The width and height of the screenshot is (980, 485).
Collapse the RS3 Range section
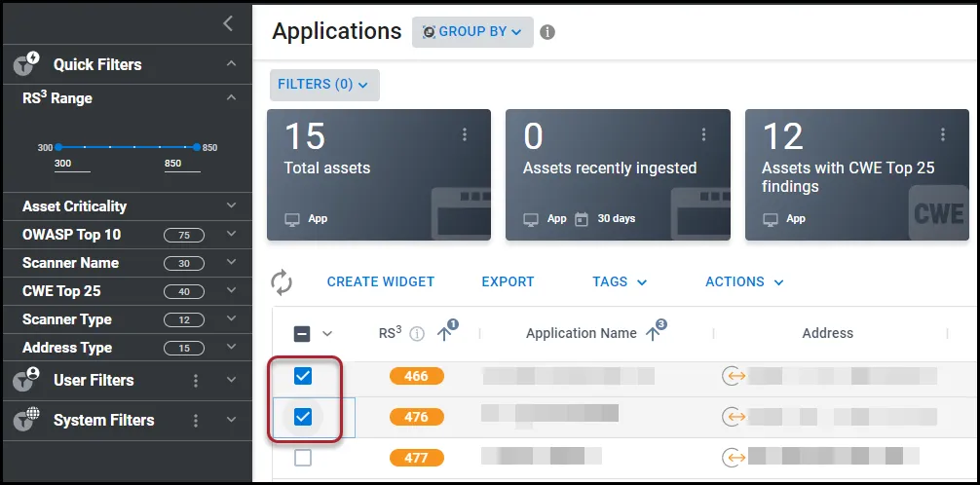point(231,98)
